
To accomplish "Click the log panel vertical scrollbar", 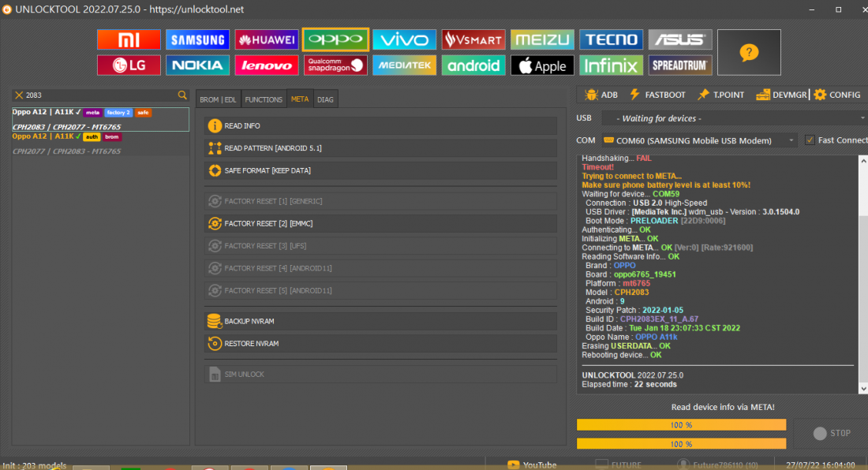I will (863, 274).
